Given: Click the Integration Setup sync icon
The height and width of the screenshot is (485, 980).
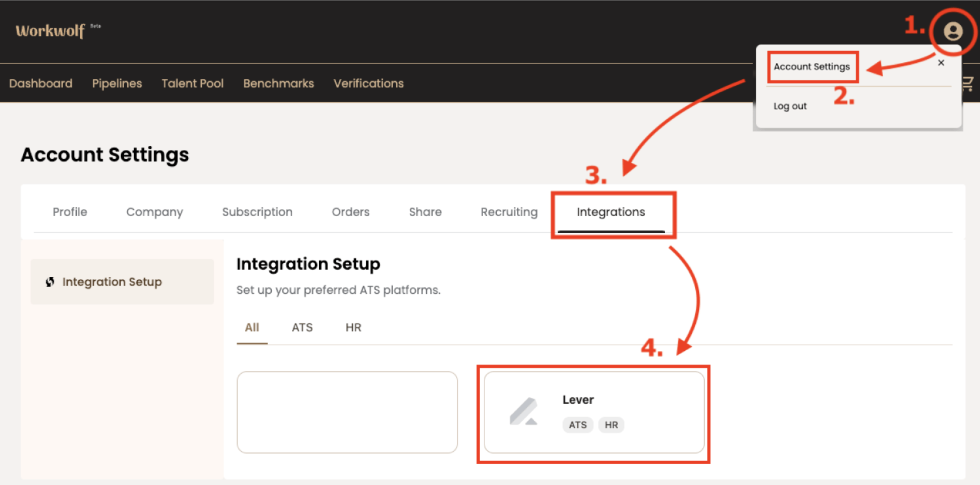Looking at the screenshot, I should pyautogui.click(x=50, y=282).
